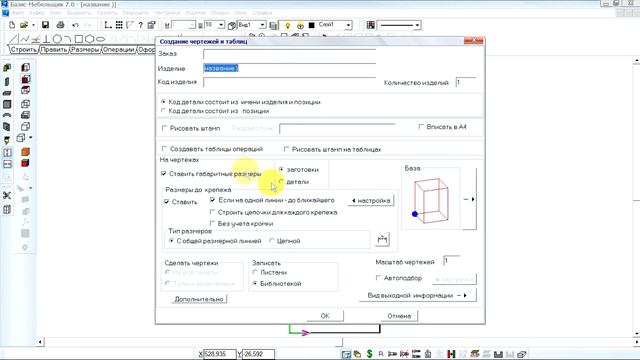This screenshot has height=360, width=640.
Task: Click the Open file folder icon
Action: (24, 25)
